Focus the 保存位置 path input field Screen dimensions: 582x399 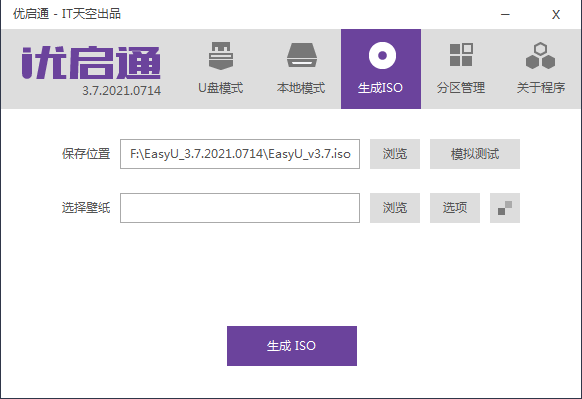point(240,154)
